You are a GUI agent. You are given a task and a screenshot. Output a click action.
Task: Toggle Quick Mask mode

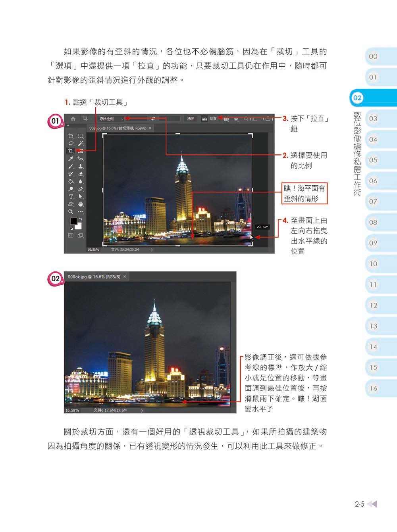(71, 235)
